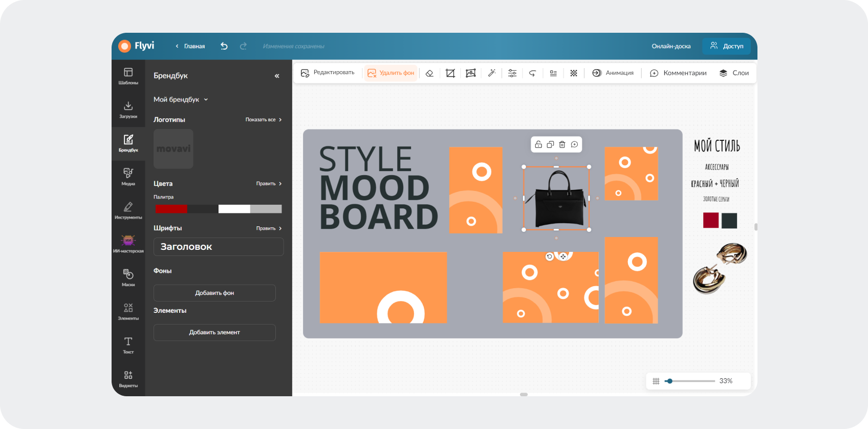
Task: Click the Доступ share button
Action: (726, 46)
